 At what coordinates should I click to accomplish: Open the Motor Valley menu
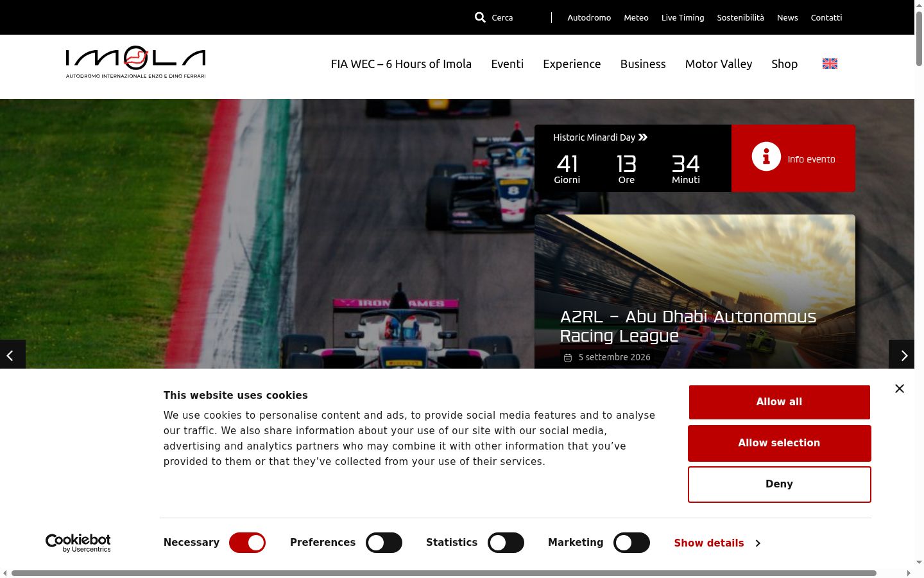[x=719, y=64]
